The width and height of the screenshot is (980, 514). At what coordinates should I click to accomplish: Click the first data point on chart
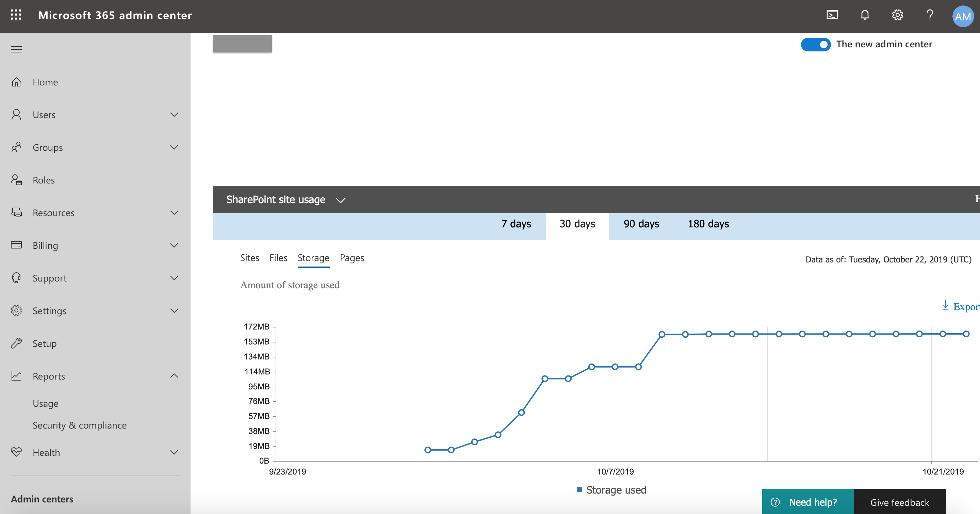[x=428, y=450]
